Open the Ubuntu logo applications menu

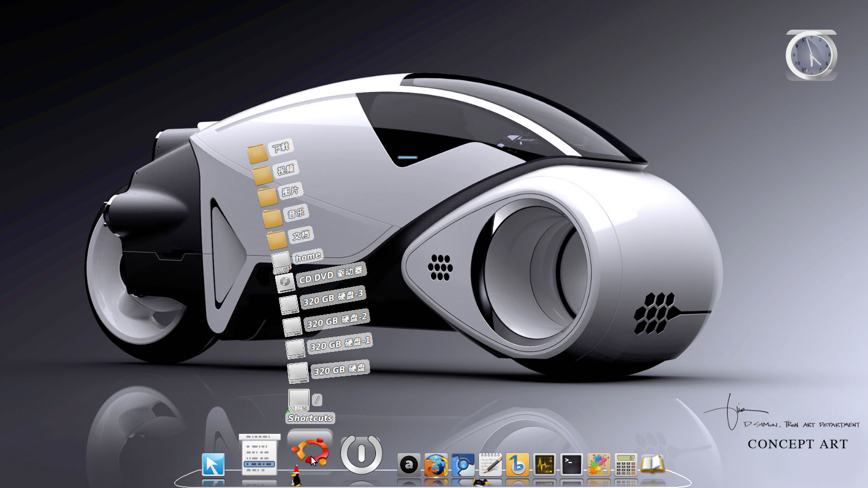[x=310, y=452]
